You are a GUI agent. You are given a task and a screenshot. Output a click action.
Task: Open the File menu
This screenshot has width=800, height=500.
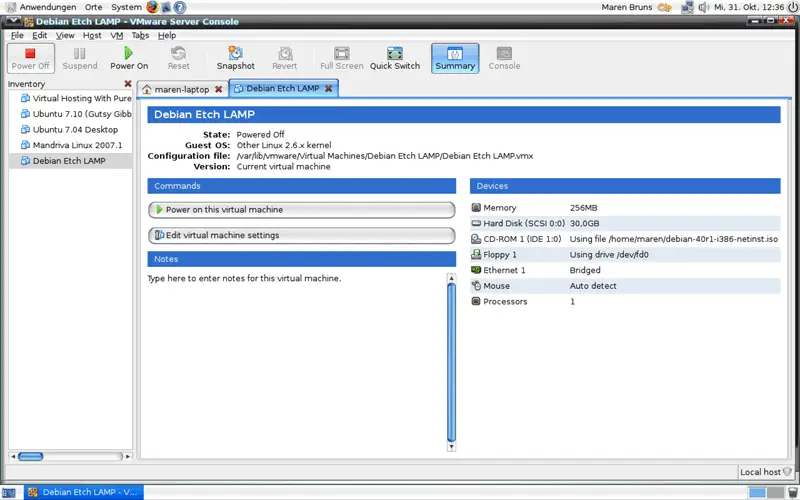(x=17, y=35)
